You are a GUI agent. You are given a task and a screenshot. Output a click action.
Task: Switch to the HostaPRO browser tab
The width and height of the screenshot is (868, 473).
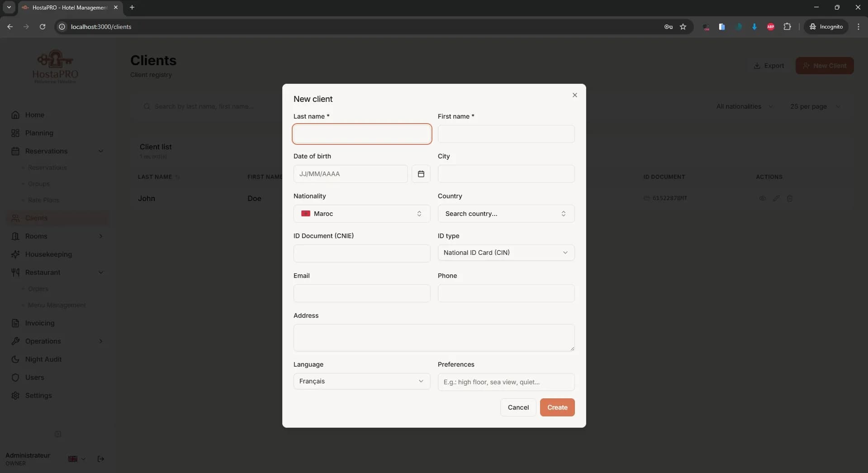pos(66,7)
